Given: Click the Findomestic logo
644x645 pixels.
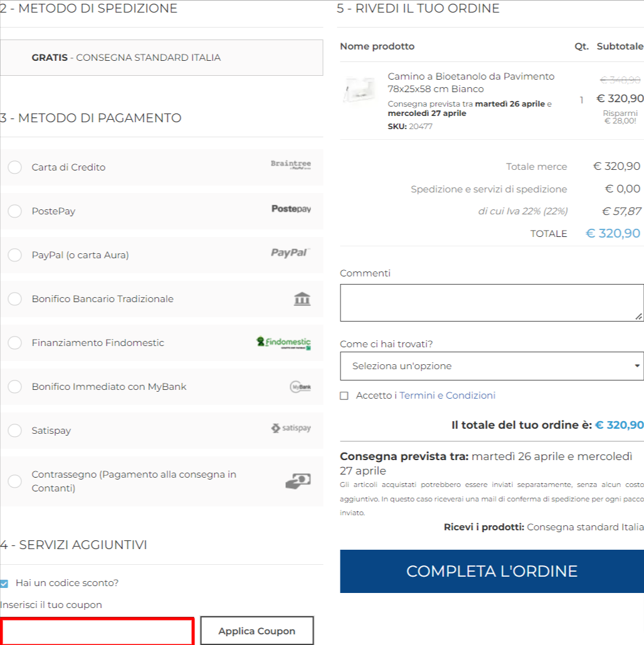Looking at the screenshot, I should (283, 343).
